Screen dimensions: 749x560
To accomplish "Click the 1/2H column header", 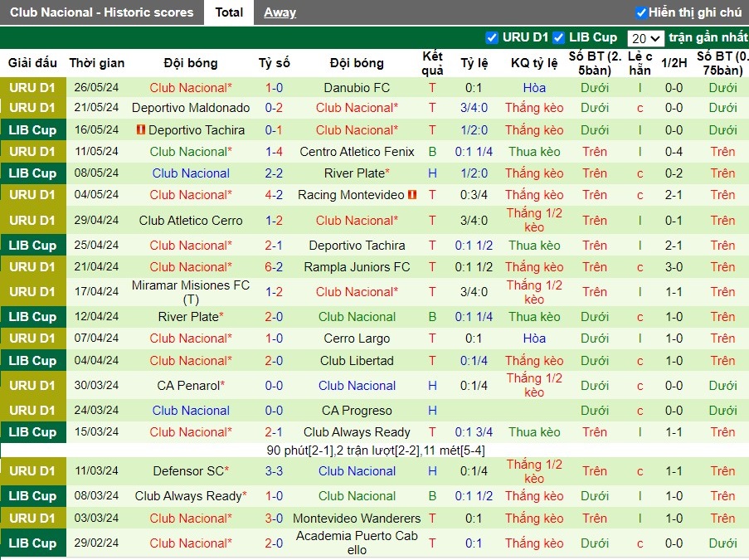I will [x=674, y=63].
